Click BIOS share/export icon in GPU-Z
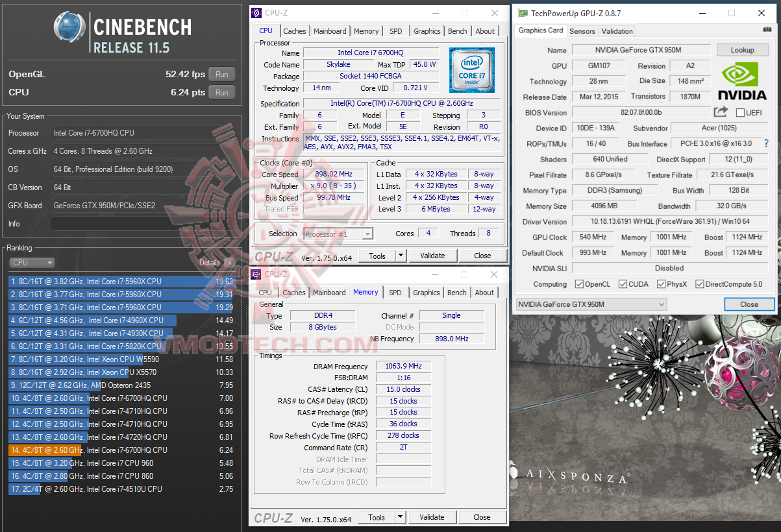 [721, 112]
